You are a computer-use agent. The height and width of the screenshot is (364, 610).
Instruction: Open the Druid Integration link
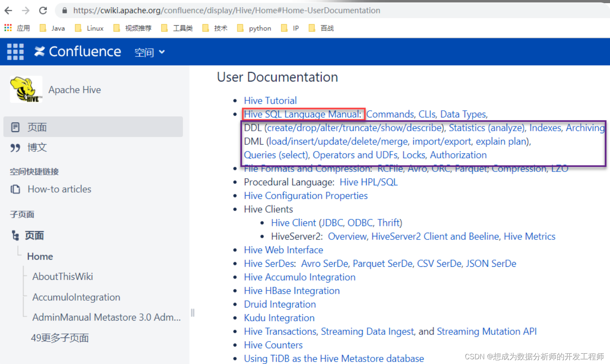pyautogui.click(x=280, y=304)
